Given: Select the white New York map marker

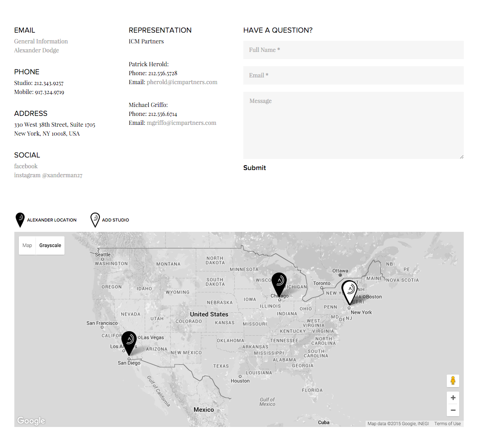Looking at the screenshot, I should (x=349, y=291).
